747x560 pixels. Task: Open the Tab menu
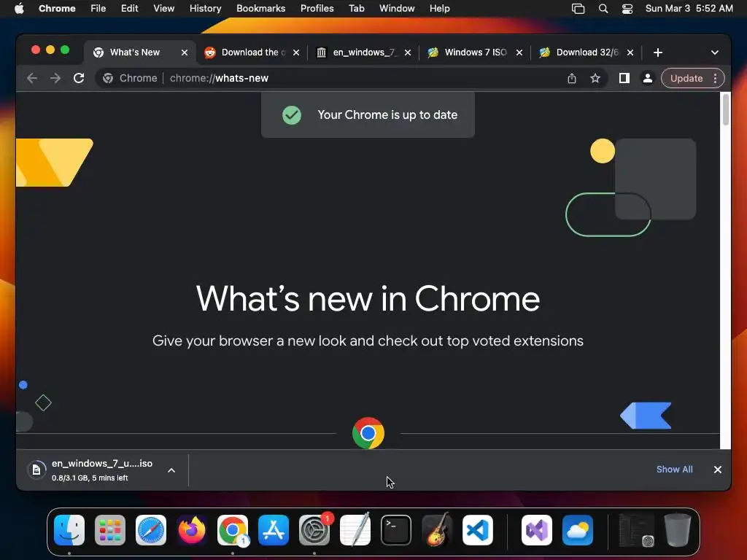tap(356, 9)
